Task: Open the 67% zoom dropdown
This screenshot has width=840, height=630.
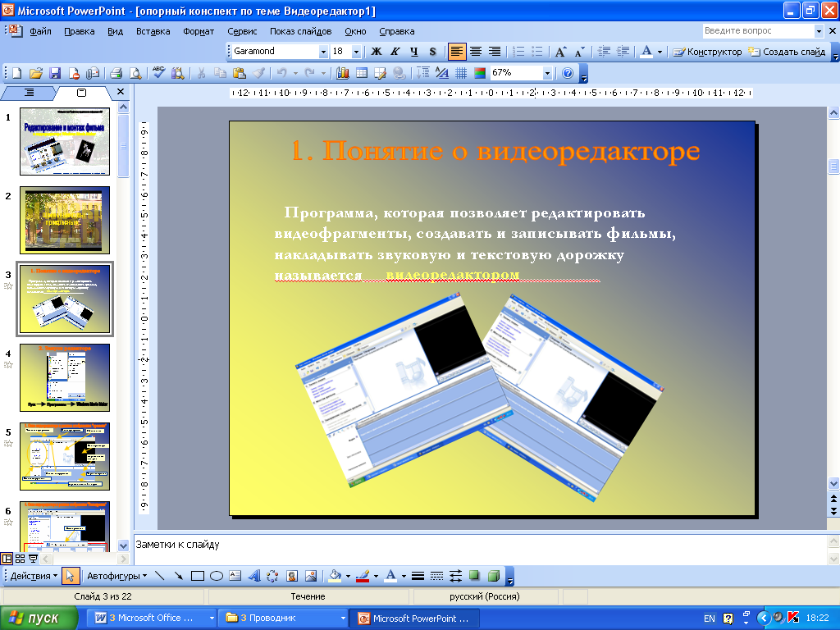Action: click(547, 73)
